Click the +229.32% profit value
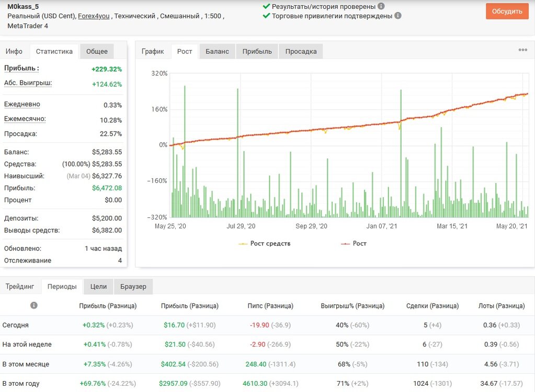Screen dimensions: 535x392 (x=107, y=69)
